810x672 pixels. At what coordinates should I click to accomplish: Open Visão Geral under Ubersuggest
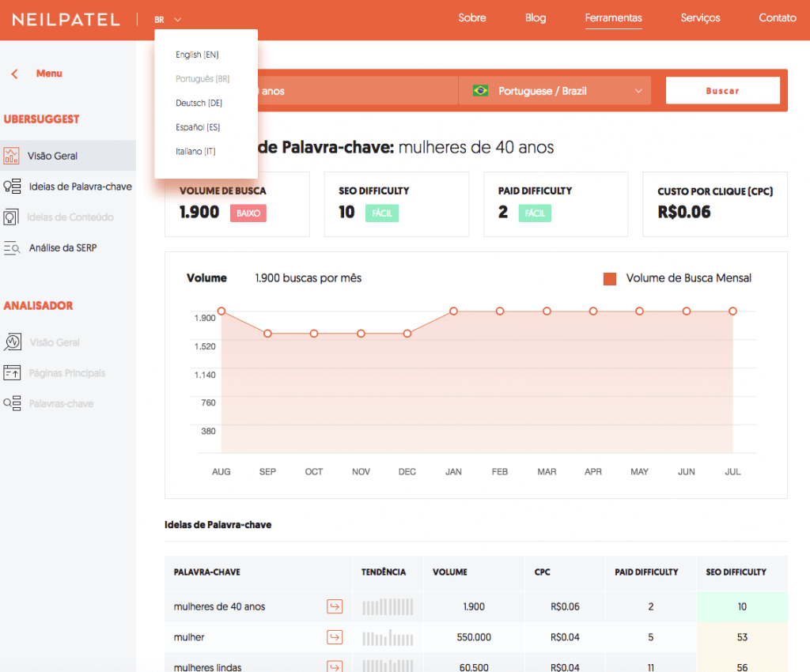[x=52, y=156]
